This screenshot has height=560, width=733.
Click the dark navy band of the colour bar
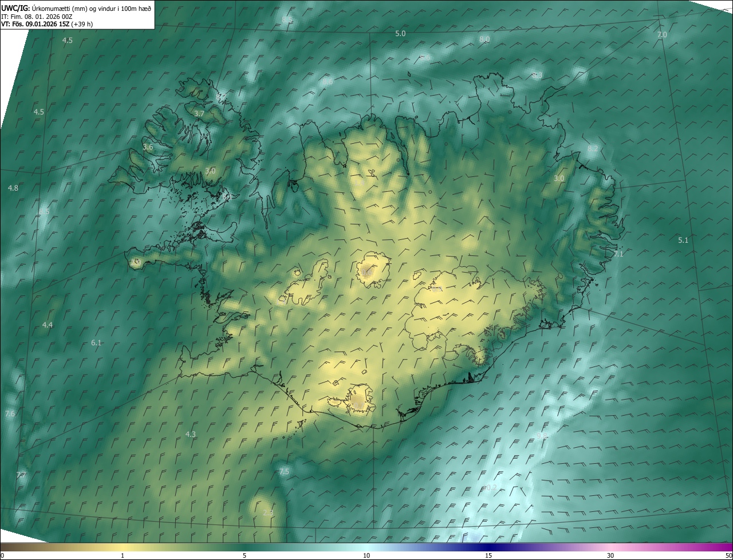488,547
